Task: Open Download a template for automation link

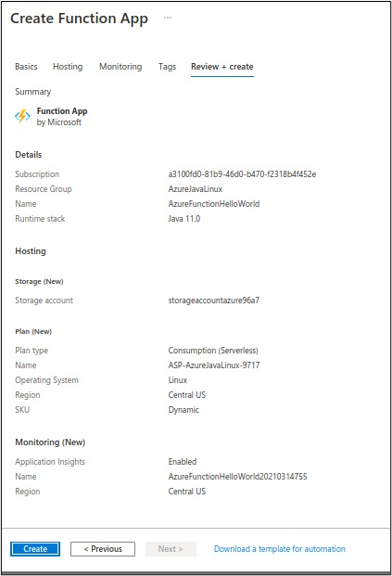Action: pos(279,549)
